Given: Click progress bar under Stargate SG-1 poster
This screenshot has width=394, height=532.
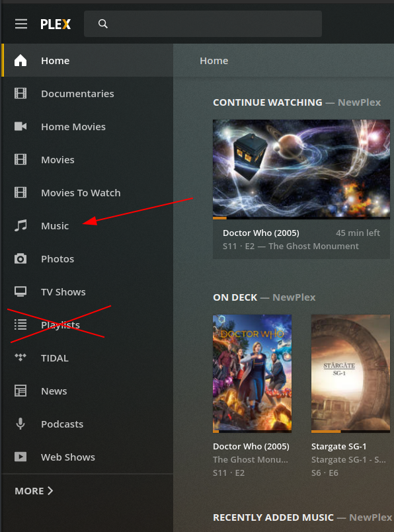Looking at the screenshot, I should coord(350,432).
